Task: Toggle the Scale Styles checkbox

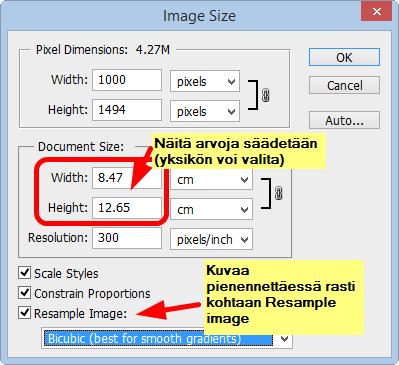Action: [24, 273]
